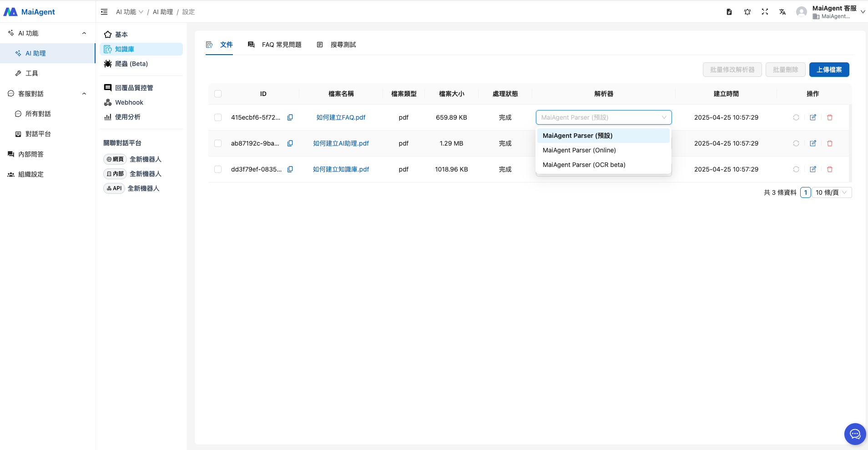Open the 如何建立AI助理.pdf link
This screenshot has width=868, height=450.
click(341, 143)
